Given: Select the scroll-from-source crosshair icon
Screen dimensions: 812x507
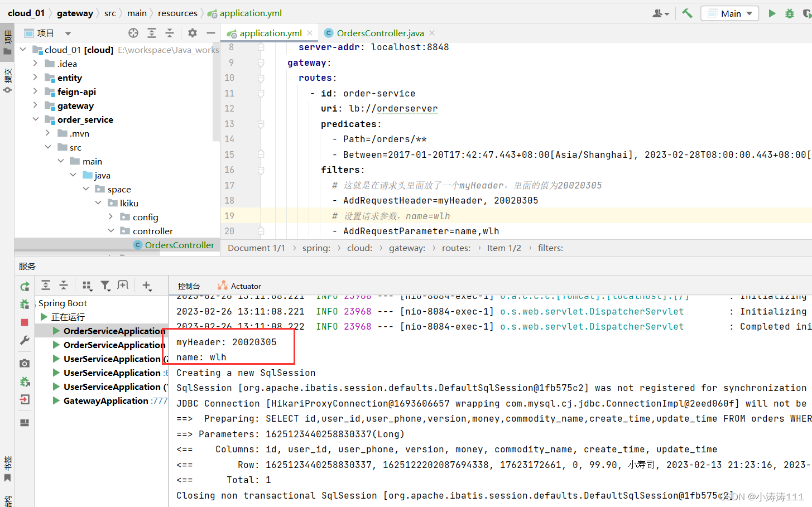Looking at the screenshot, I should coord(133,33).
